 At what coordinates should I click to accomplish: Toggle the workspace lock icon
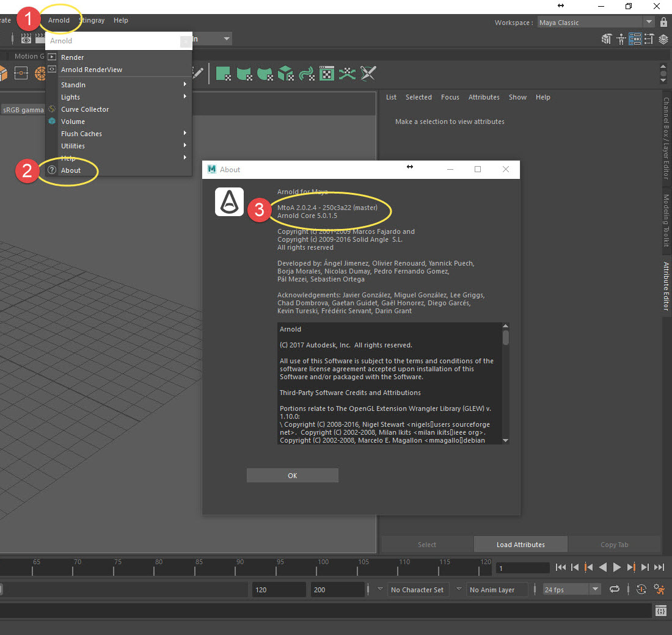tap(664, 23)
